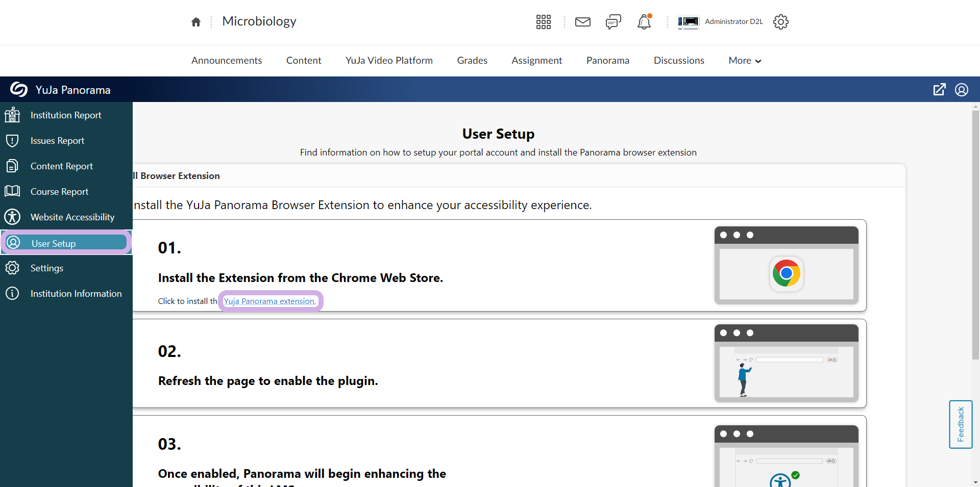The height and width of the screenshot is (487, 980).
Task: Open the Grades nav item
Action: 472,61
